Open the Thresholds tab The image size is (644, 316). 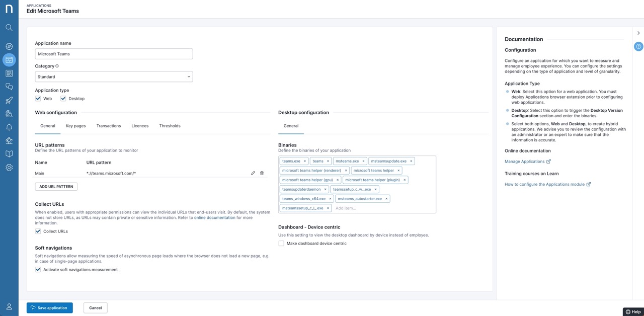coord(170,126)
